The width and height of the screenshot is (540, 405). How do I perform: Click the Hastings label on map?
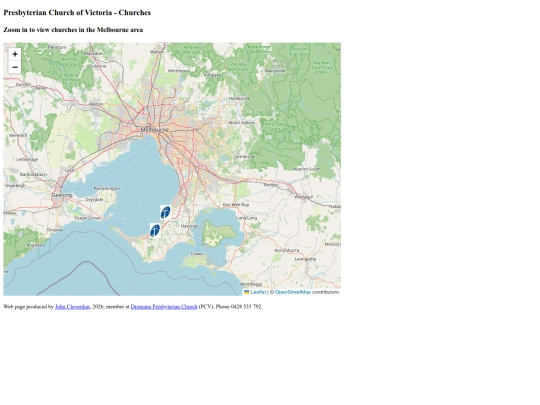pyautogui.click(x=189, y=226)
